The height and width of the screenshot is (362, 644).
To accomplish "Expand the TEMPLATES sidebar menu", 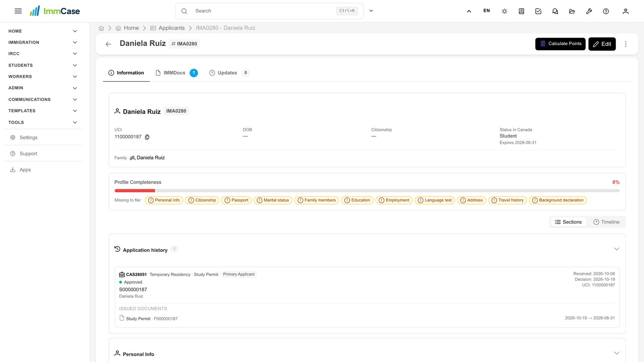I will pyautogui.click(x=43, y=111).
